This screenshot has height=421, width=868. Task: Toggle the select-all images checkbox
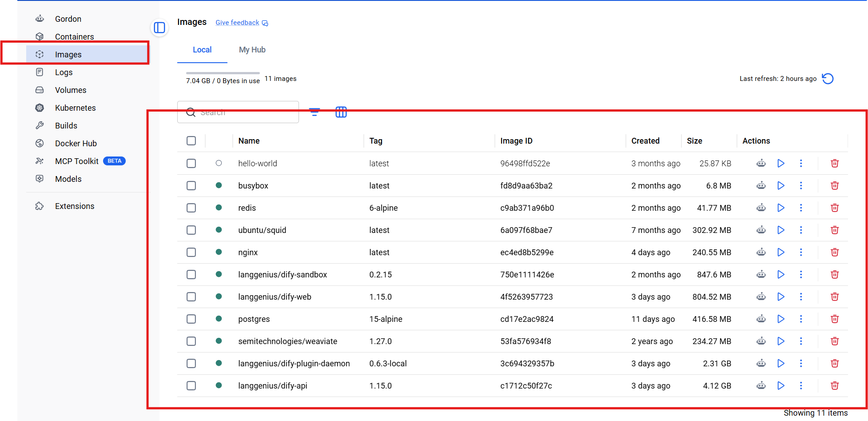tap(191, 141)
